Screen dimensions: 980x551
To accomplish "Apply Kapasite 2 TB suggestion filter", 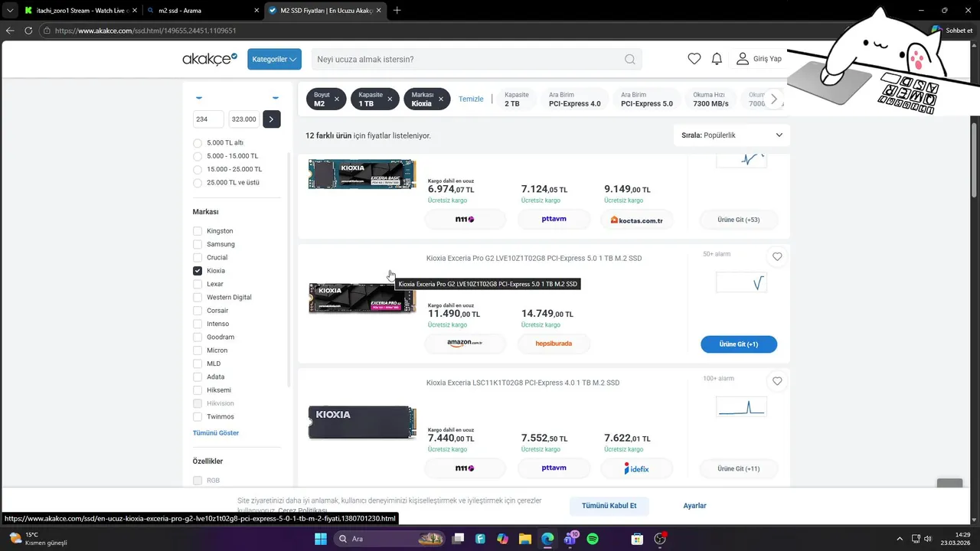I will 518,99.
